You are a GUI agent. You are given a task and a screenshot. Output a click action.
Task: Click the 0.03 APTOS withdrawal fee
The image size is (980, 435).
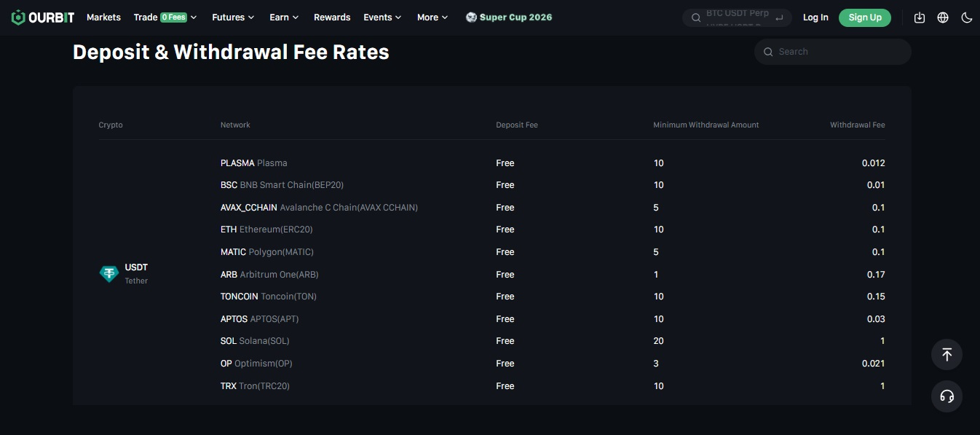coord(876,319)
